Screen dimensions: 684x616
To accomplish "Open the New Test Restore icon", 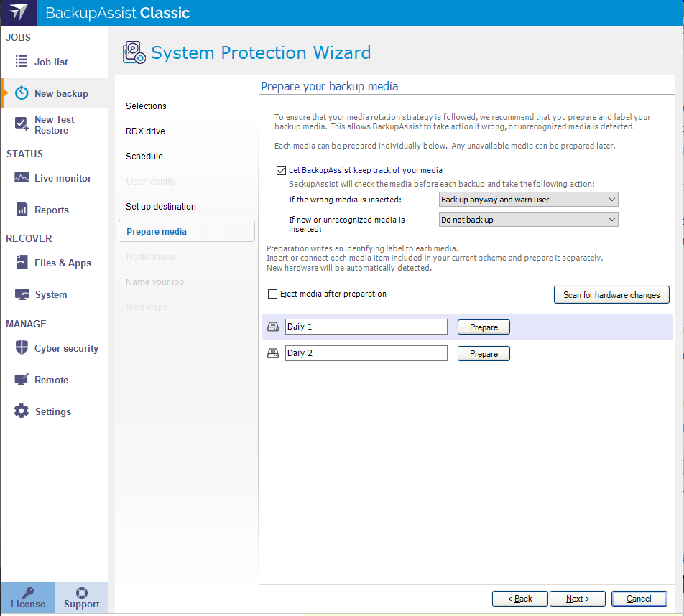I will [22, 124].
